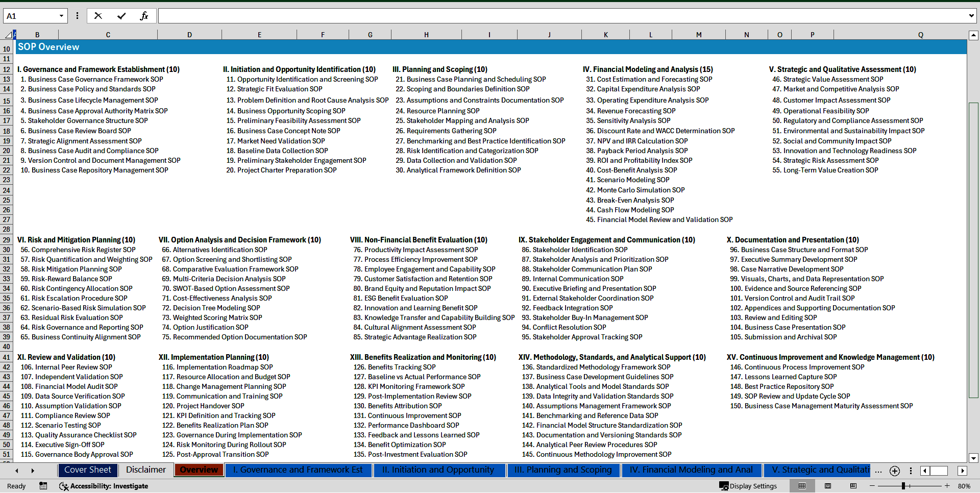Click the macro recording status bar icon
This screenshot has height=493, width=980.
[x=43, y=486]
